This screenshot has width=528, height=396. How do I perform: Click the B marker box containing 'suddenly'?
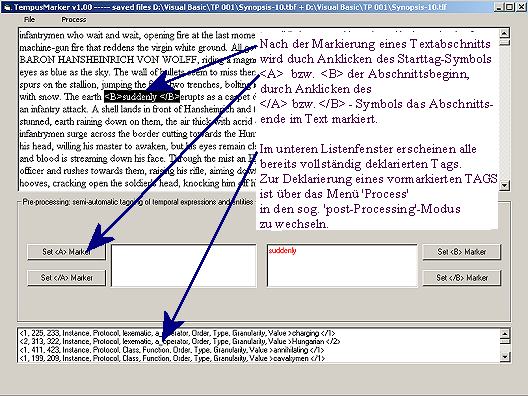point(342,266)
